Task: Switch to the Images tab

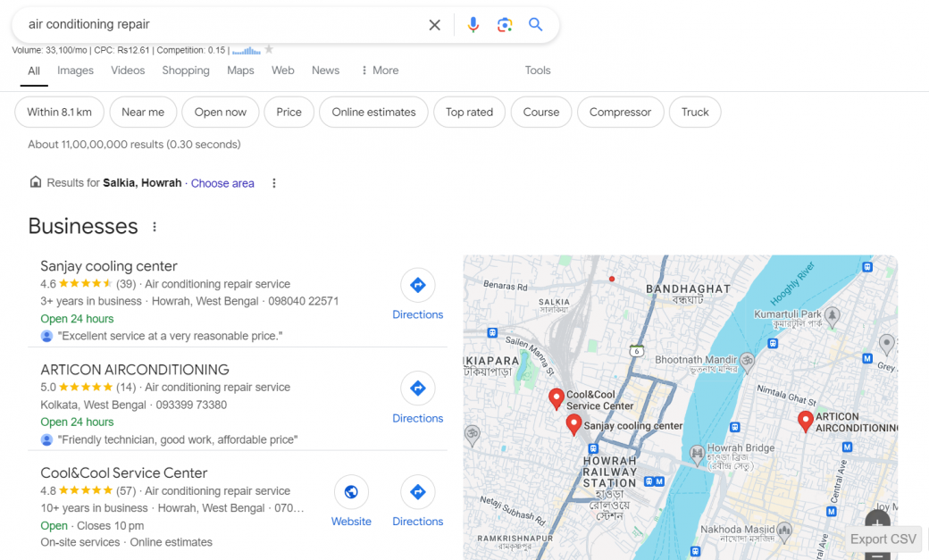Action: 75,71
